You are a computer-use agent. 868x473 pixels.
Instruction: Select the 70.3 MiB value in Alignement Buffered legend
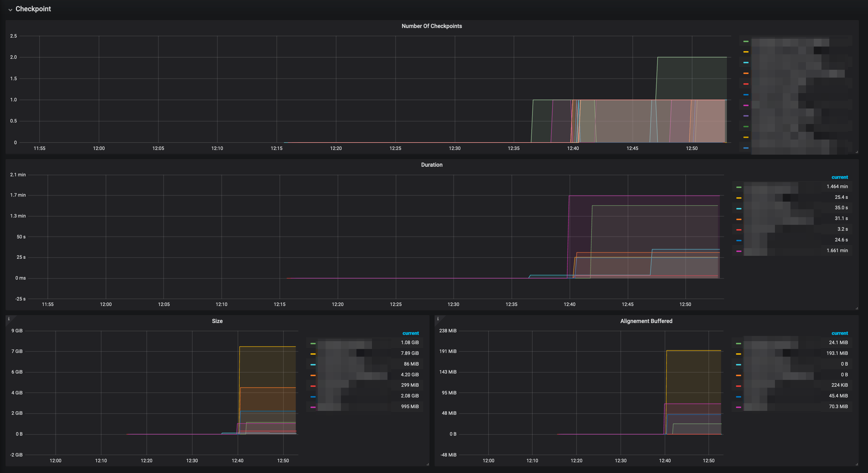pyautogui.click(x=838, y=407)
